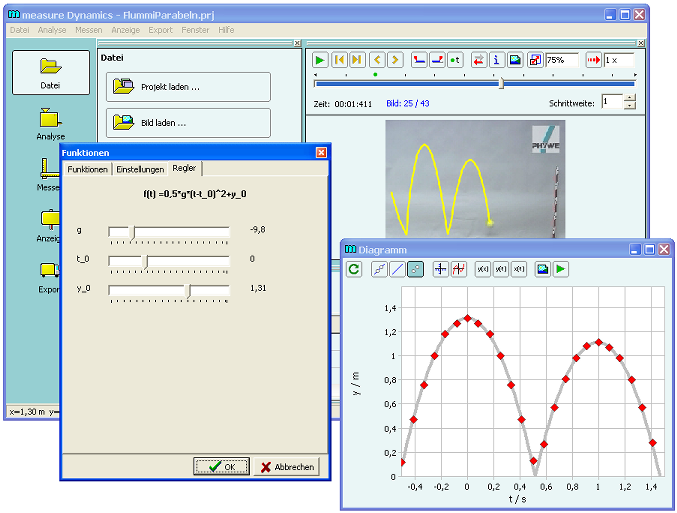The height and width of the screenshot is (513, 677).
Task: Play from Diagramm toolbar
Action: click(560, 269)
